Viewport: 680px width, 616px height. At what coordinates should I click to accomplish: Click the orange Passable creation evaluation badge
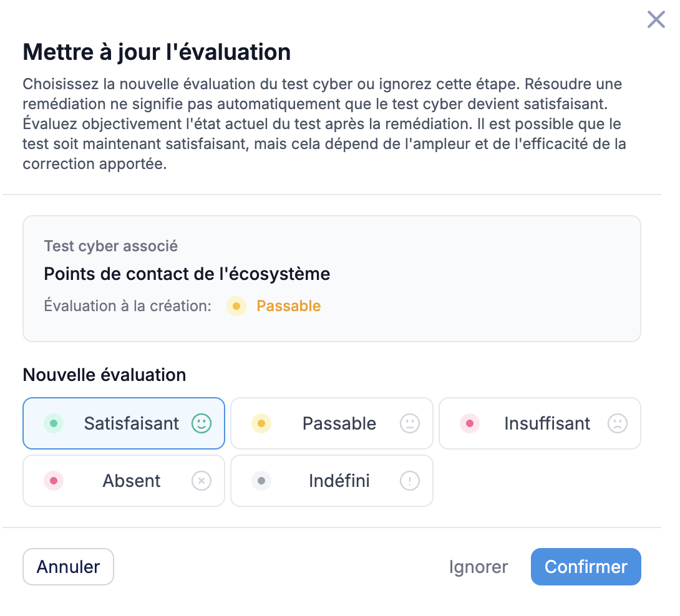(x=288, y=306)
